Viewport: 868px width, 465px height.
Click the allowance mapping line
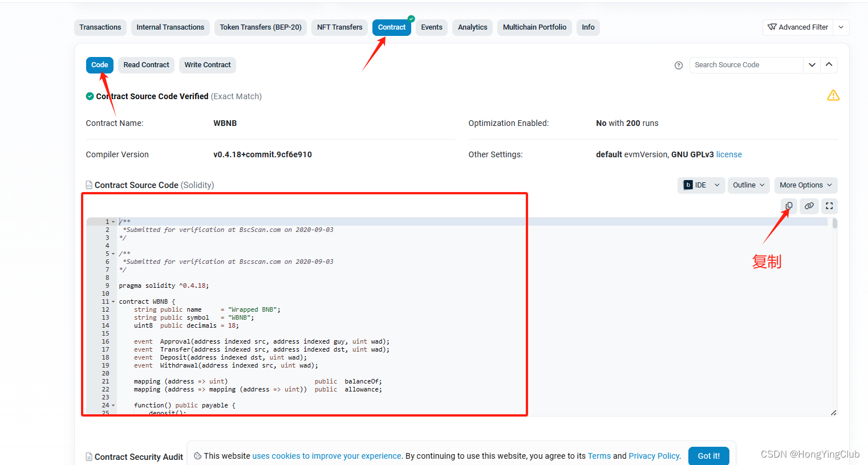[258, 389]
